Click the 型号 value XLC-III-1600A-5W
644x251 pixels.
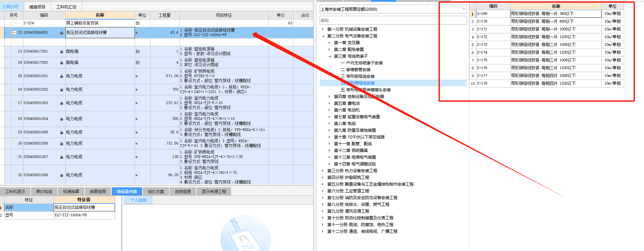84,215
